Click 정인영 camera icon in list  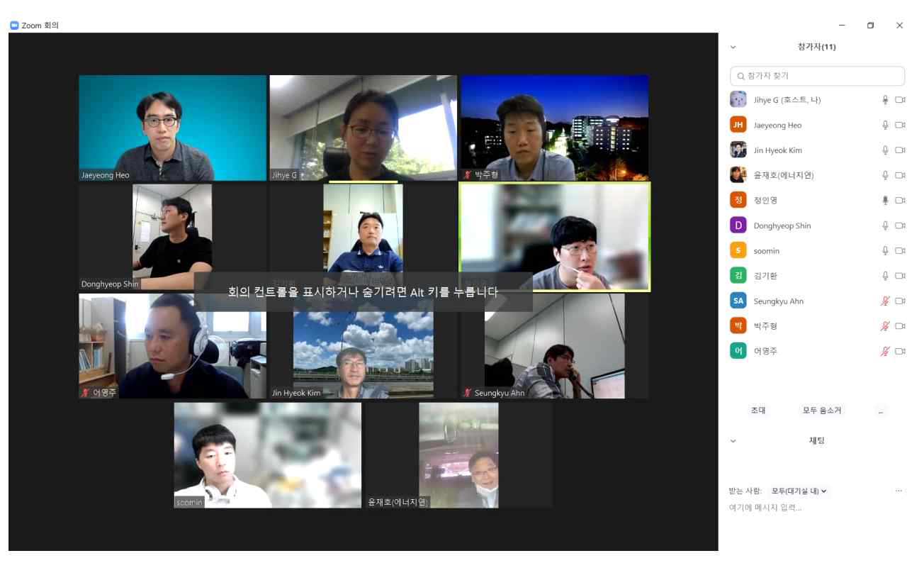pos(901,201)
